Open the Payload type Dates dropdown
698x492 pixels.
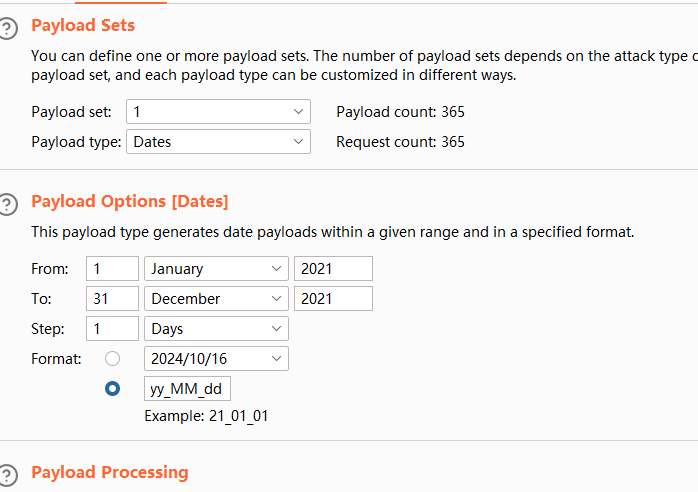click(218, 142)
